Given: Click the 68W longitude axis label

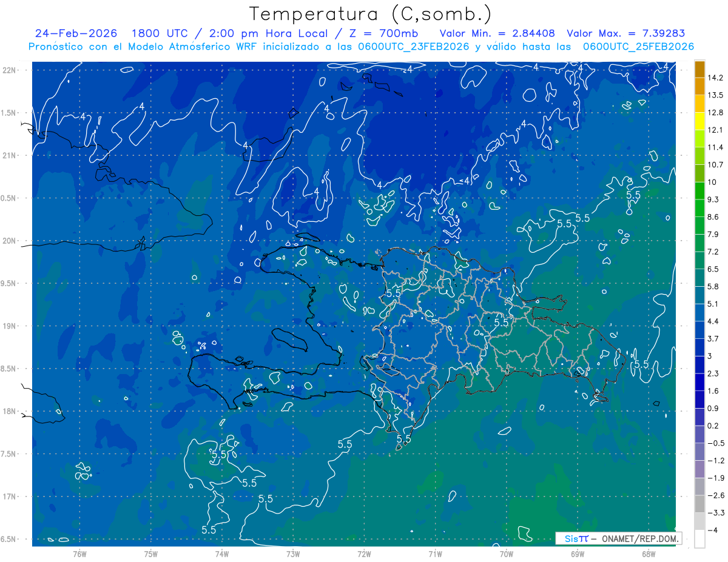Looking at the screenshot, I should pos(649,554).
